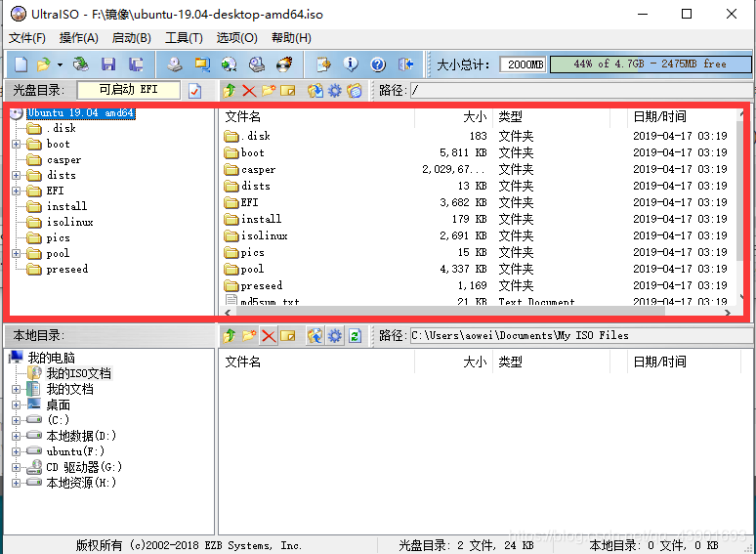
Task: Click the boot info checkmark document icon
Action: pos(195,91)
